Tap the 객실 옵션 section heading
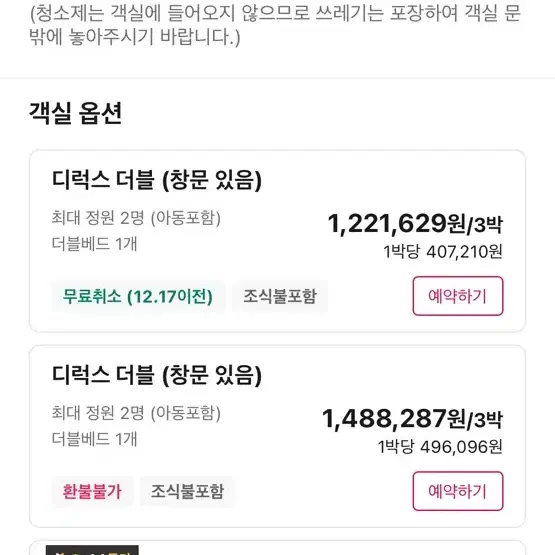Image resolution: width=555 pixels, height=555 pixels. tap(75, 113)
